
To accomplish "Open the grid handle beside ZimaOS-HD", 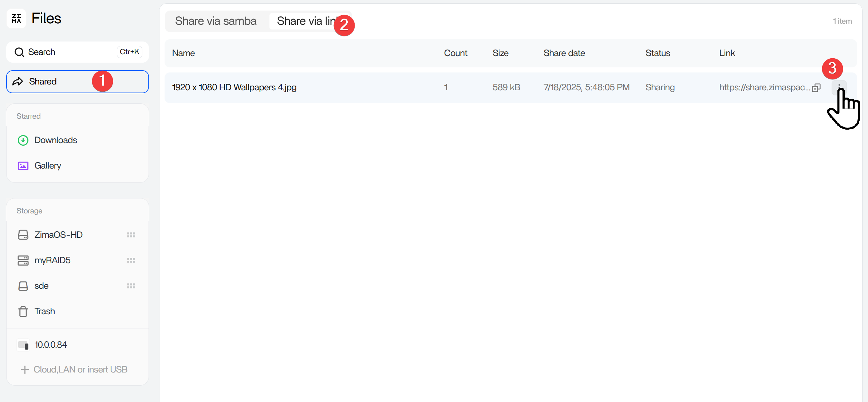I will click(131, 235).
